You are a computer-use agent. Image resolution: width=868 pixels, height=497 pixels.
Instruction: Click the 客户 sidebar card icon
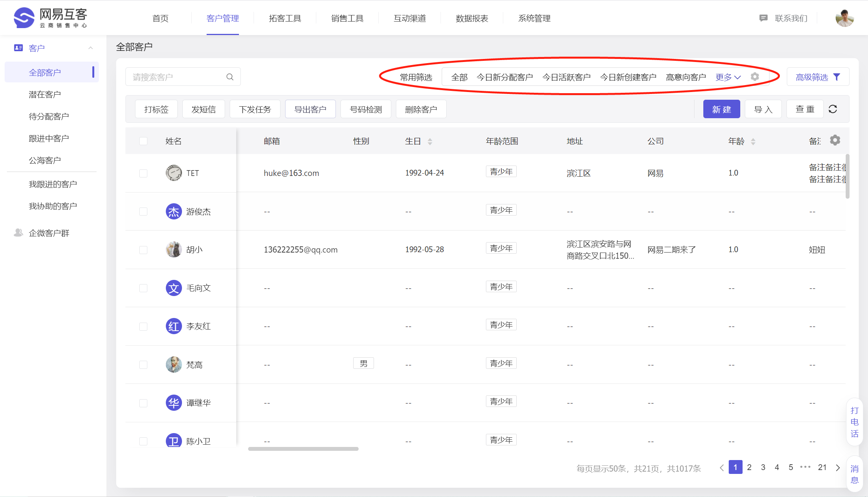click(18, 48)
